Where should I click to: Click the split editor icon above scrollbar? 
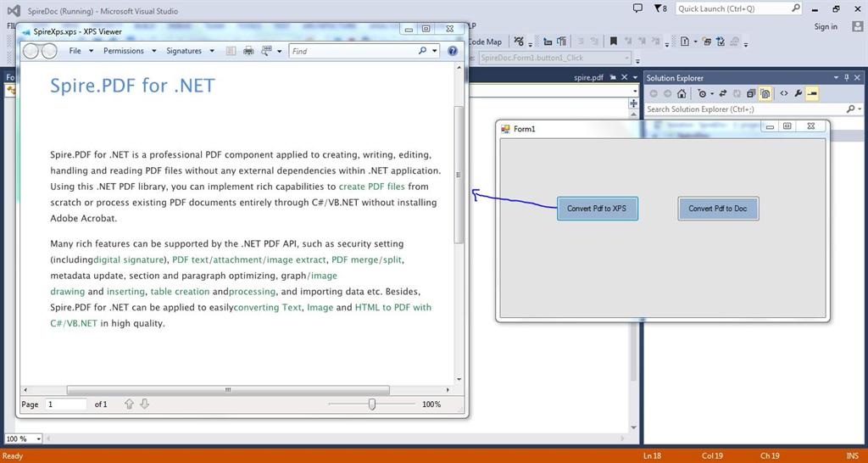tap(633, 103)
